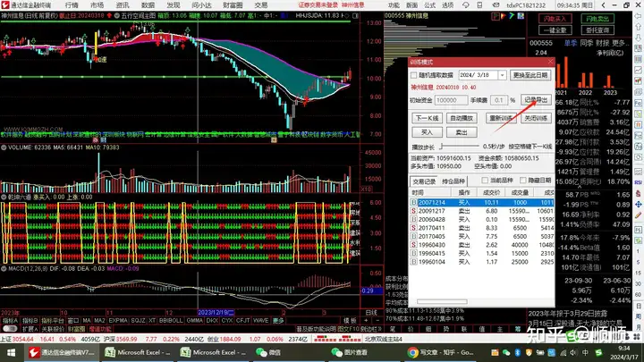Open the 模板 template menu

(350, 321)
